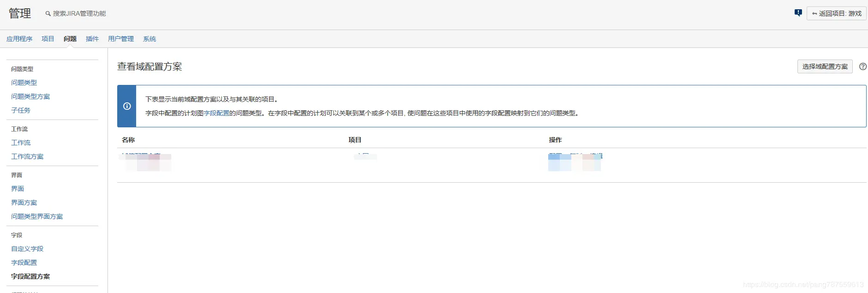Screen dimensions: 868x293
Task: Open 字段配置 in sidebar
Action: pyautogui.click(x=24, y=263)
